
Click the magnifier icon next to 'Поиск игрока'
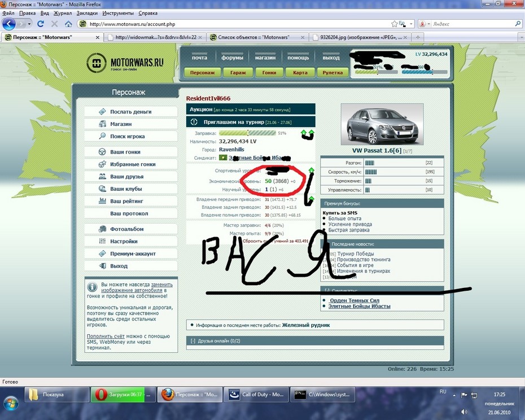click(x=102, y=136)
